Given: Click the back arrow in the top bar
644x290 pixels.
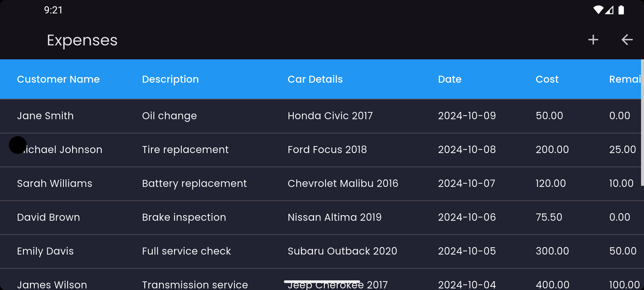Looking at the screenshot, I should [x=627, y=39].
